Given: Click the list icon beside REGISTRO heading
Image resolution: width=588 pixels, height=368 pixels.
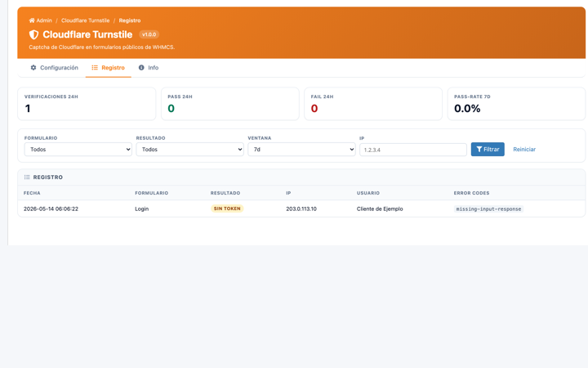Looking at the screenshot, I should 27,177.
